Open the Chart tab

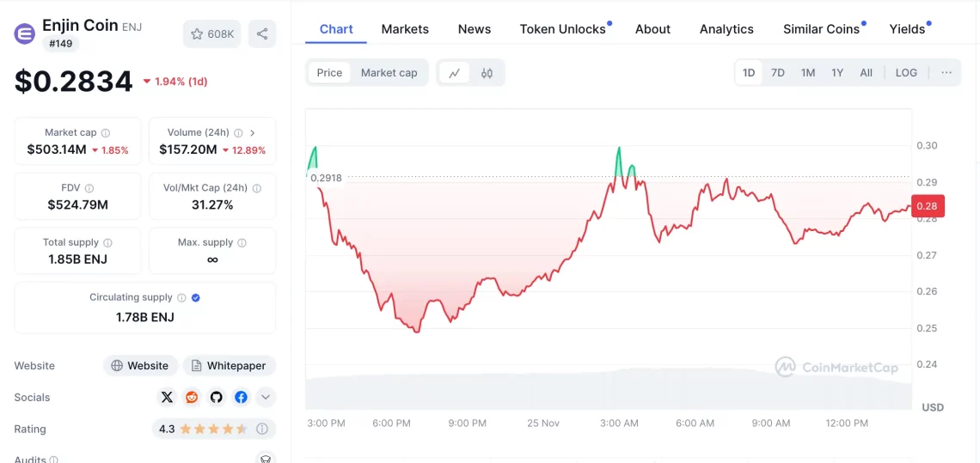(x=336, y=29)
